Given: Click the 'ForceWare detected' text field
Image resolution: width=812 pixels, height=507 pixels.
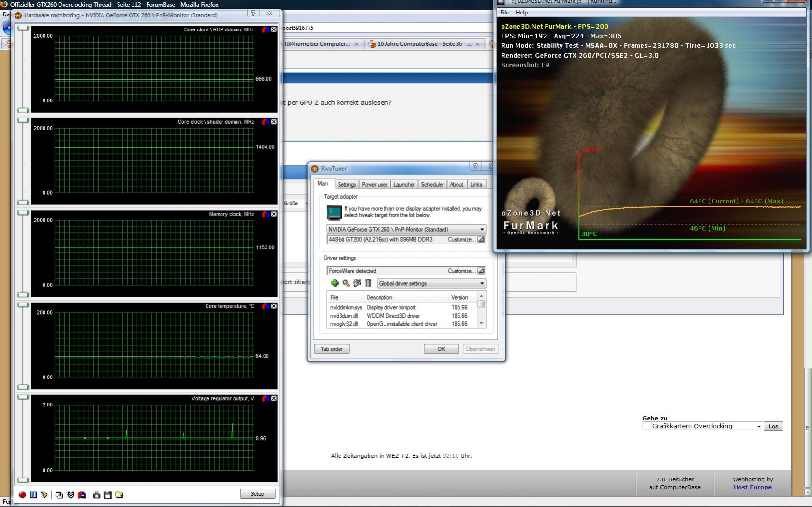Looking at the screenshot, I should pyautogui.click(x=352, y=271).
